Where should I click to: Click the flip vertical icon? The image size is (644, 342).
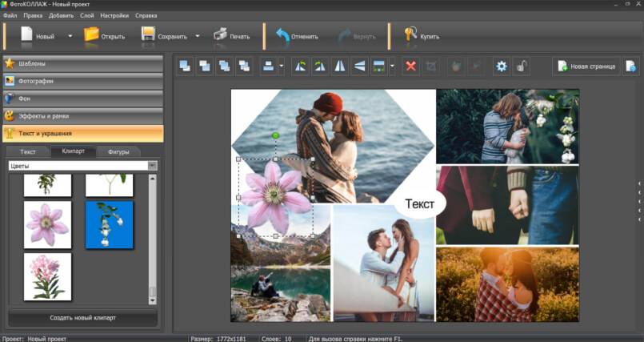359,66
